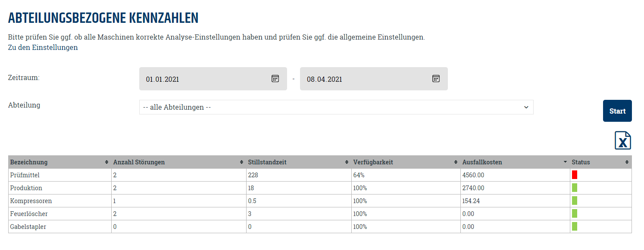Sort table by Bezeichnung column arrows
The height and width of the screenshot is (250, 644).
[106, 162]
